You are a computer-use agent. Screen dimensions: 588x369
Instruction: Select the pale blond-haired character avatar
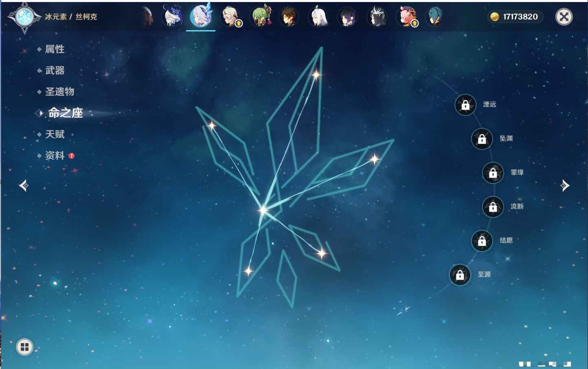231,17
